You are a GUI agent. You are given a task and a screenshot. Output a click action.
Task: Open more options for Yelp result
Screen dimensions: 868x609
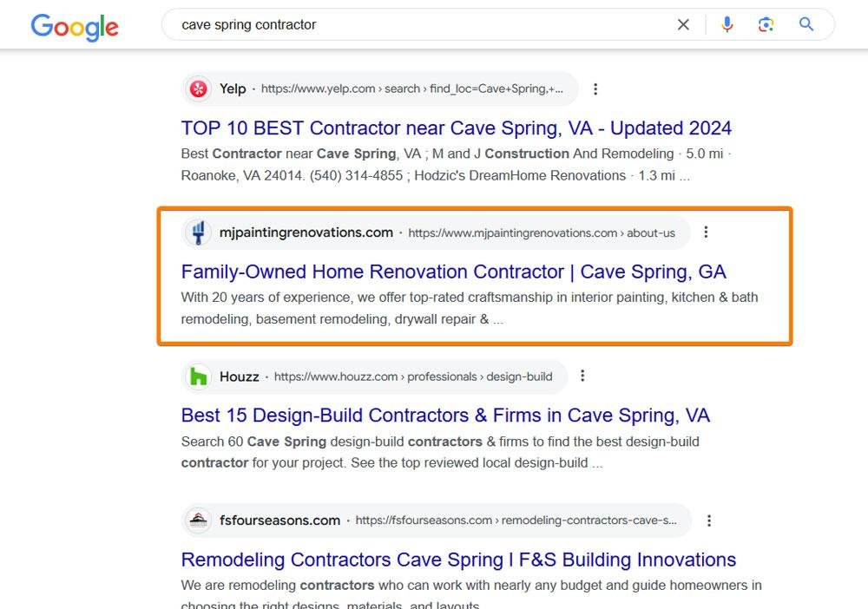pos(595,88)
